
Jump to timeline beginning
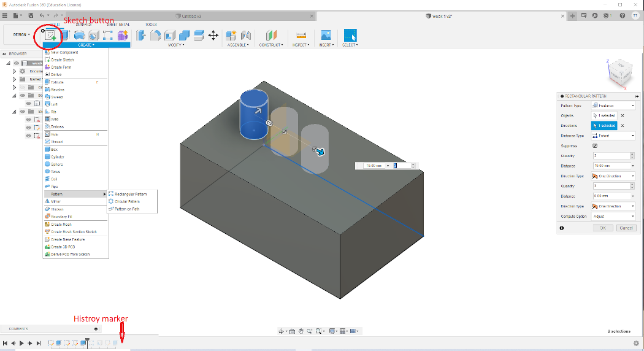[x=5, y=343]
